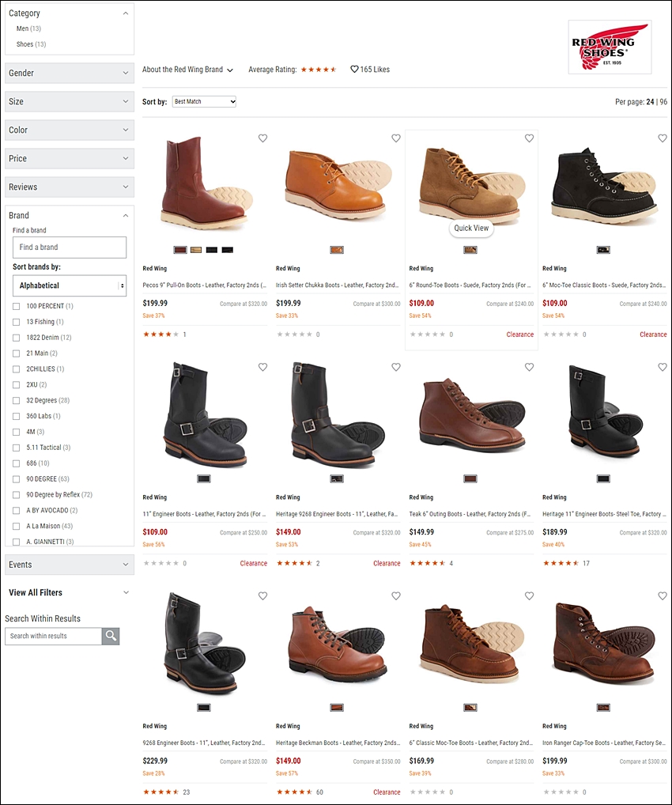Viewport: 672px width, 805px height.
Task: Expand the Gender filter
Action: pyautogui.click(x=70, y=73)
